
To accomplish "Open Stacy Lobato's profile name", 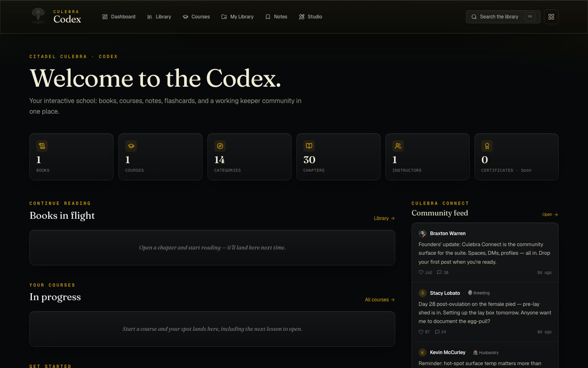I will (445, 293).
